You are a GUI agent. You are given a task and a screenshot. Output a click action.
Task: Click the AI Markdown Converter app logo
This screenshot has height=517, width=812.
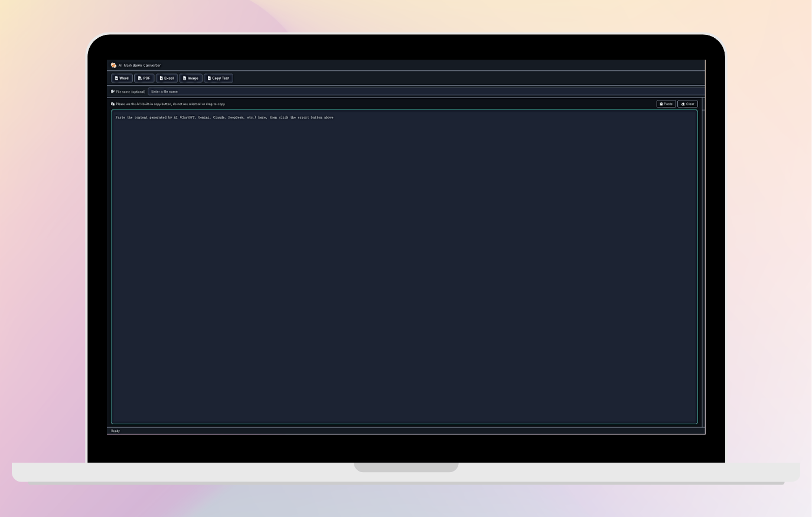(x=113, y=65)
